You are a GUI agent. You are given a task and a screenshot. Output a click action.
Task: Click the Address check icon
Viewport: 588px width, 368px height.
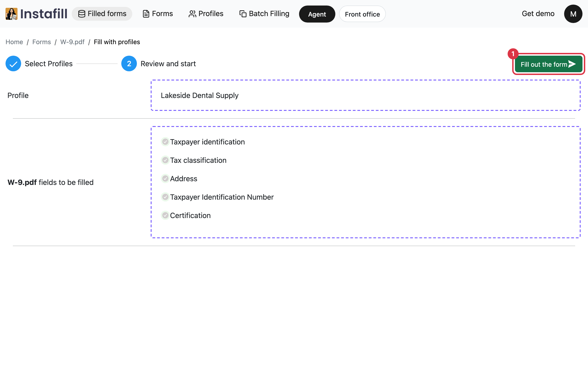pos(165,178)
